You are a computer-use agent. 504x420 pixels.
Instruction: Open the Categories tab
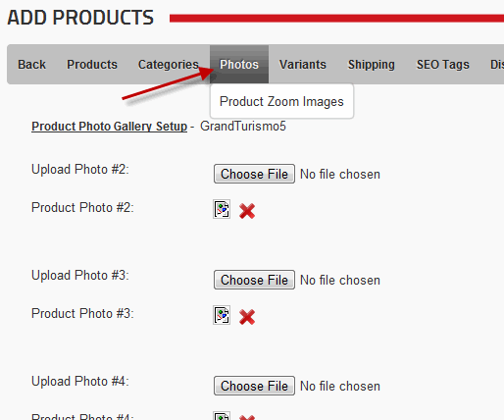point(169,65)
